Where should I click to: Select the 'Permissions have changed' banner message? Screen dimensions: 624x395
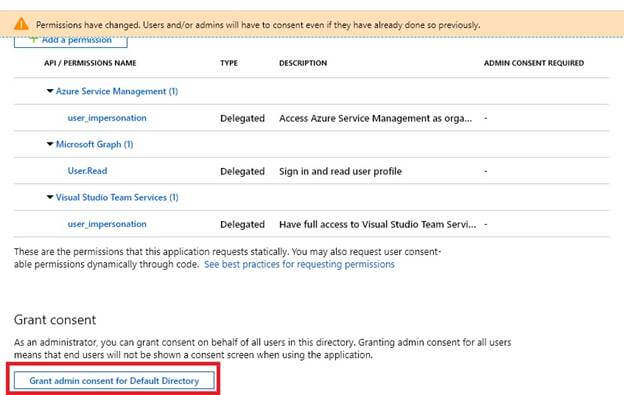258,25
